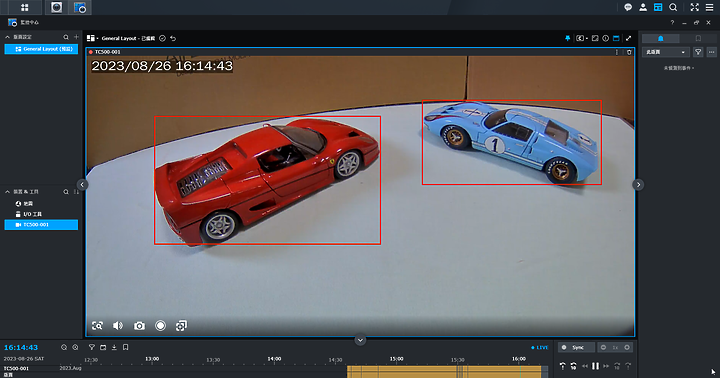
Task: Increase playback speed with the plus button
Action: 627,347
